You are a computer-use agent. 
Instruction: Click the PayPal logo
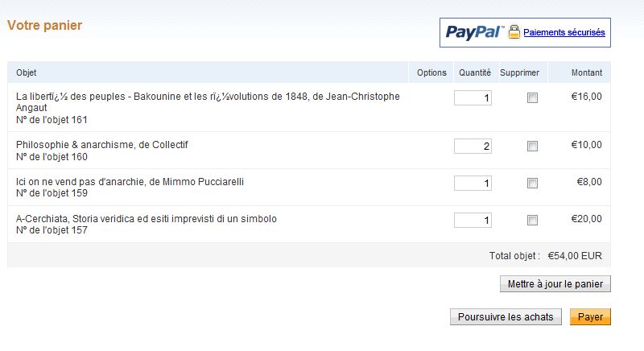point(475,32)
